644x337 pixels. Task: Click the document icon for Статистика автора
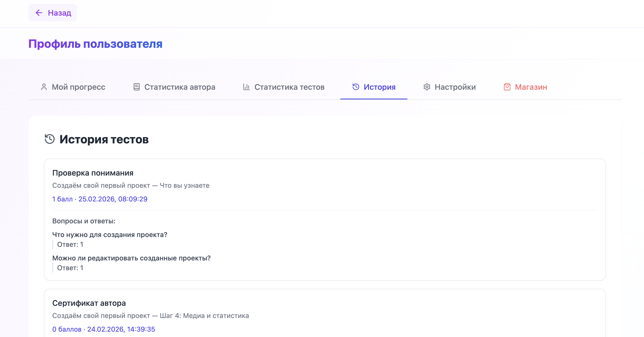[137, 87]
